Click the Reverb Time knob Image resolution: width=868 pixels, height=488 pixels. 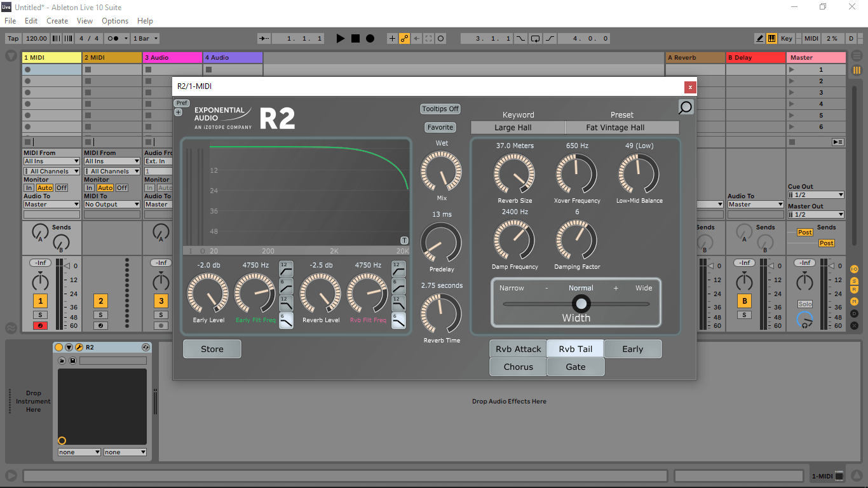coord(441,314)
